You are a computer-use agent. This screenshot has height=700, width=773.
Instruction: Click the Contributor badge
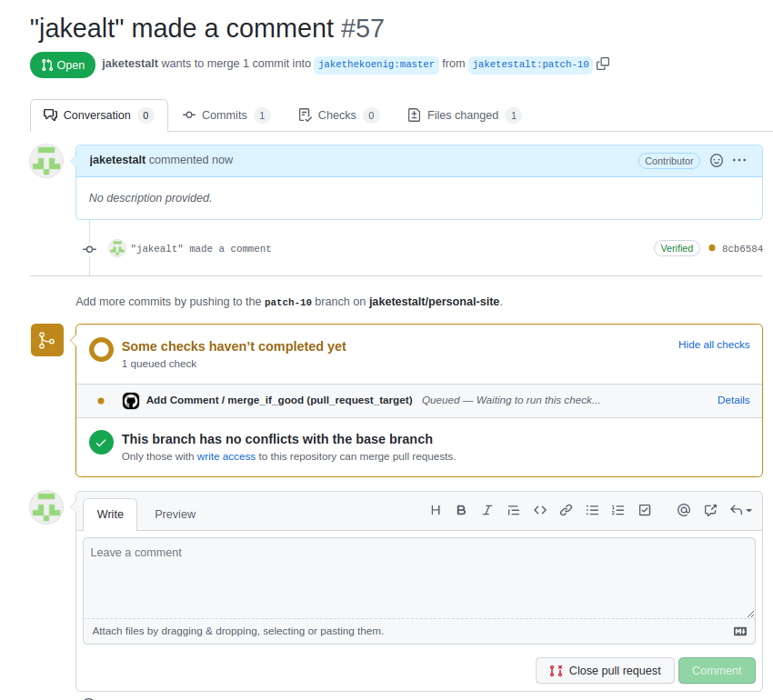(669, 161)
